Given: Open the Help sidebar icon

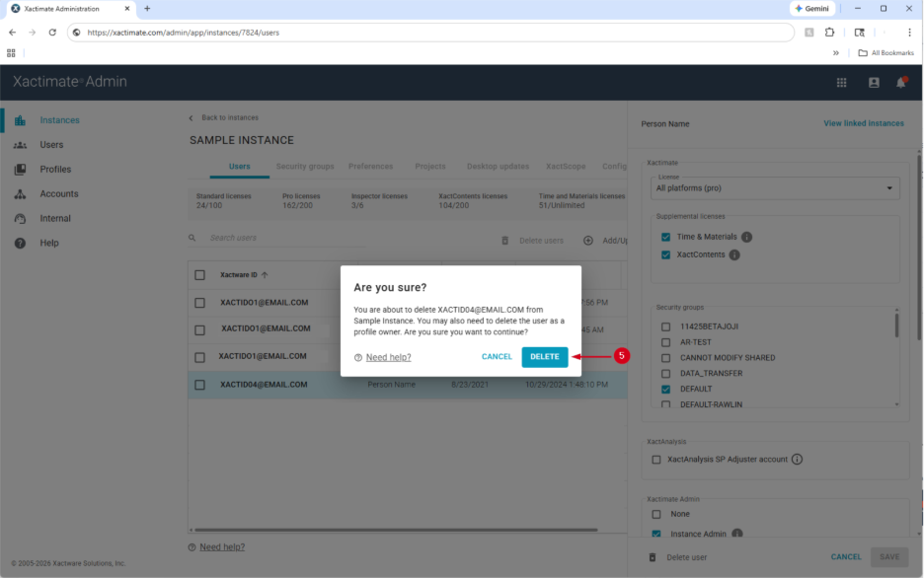Looking at the screenshot, I should point(20,243).
